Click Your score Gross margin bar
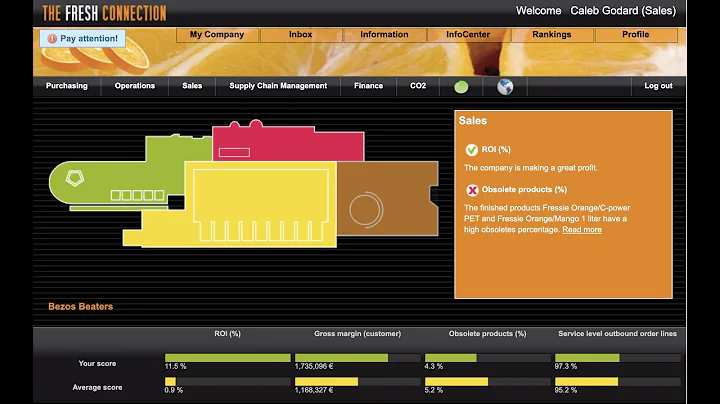The image size is (720, 404). point(341,358)
